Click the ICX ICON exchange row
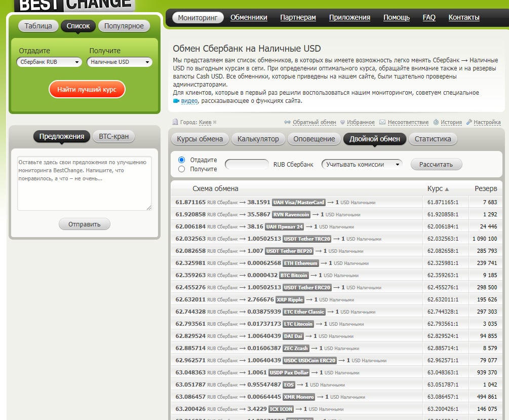 pyautogui.click(x=336, y=409)
